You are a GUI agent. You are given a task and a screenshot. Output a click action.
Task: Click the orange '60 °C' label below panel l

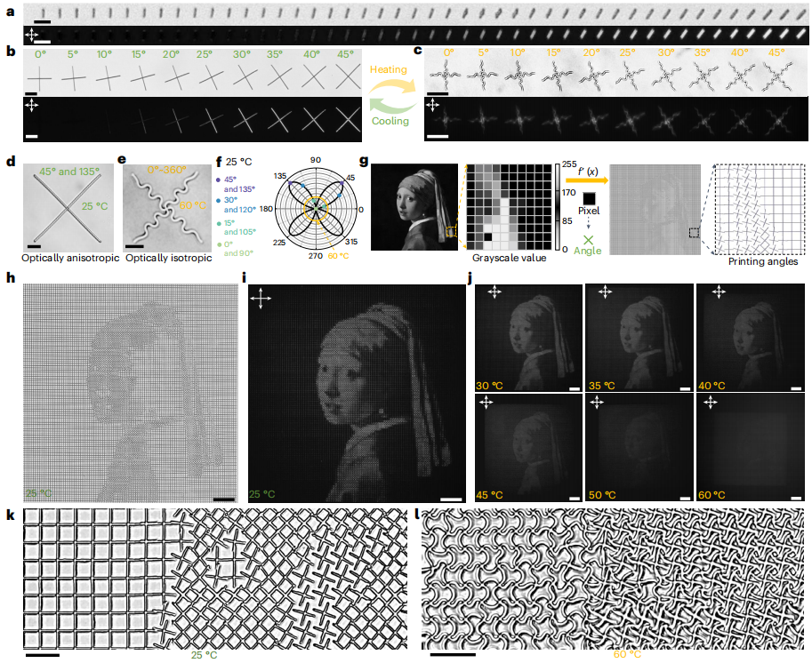(x=627, y=654)
